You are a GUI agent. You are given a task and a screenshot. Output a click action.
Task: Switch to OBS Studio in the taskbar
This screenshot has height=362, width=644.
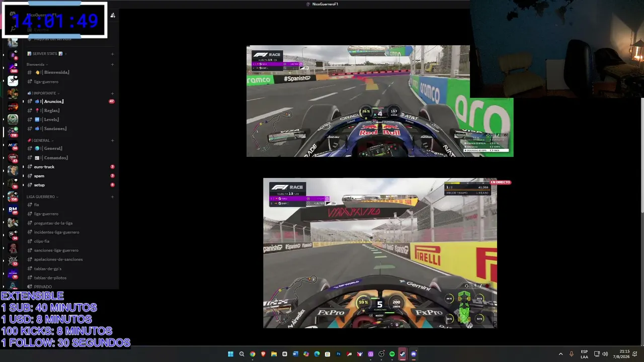tap(381, 354)
